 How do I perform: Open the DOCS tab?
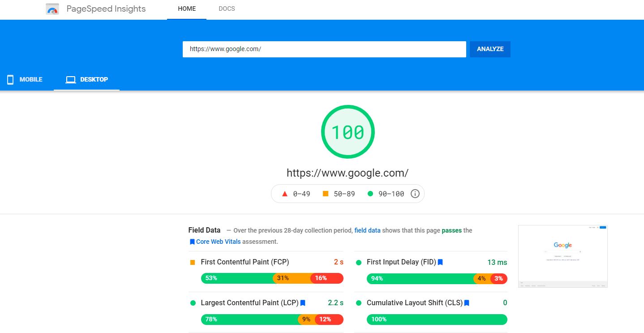click(227, 9)
